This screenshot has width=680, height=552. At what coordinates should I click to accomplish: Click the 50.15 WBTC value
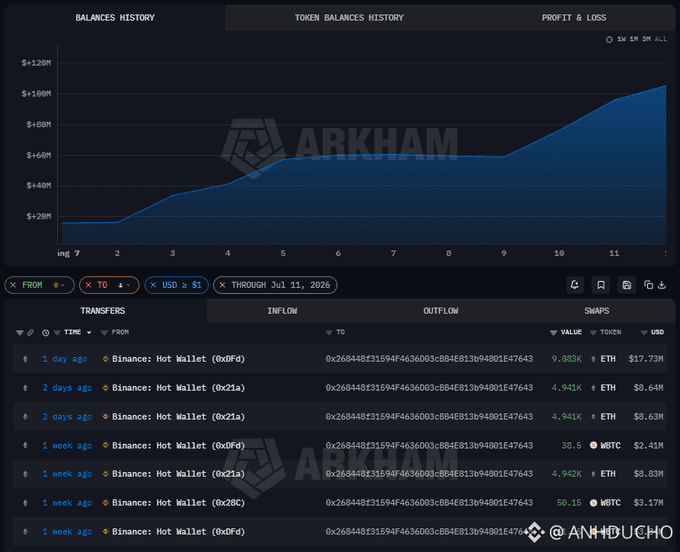(x=569, y=503)
